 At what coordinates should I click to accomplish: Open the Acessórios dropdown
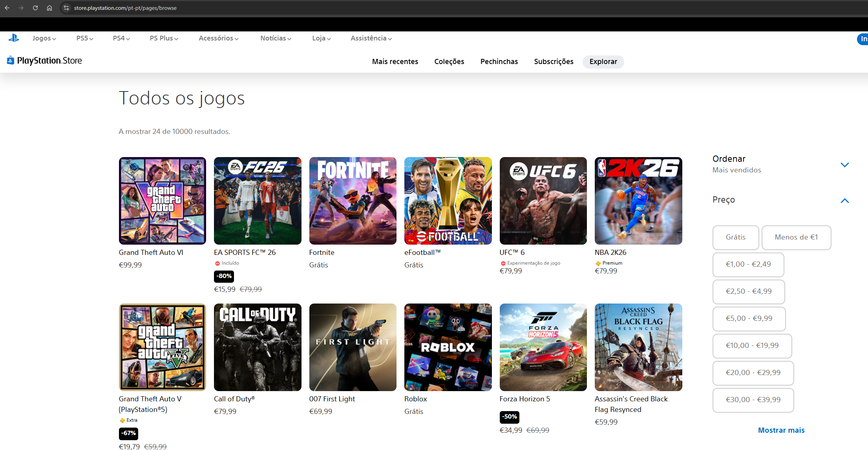coord(219,38)
